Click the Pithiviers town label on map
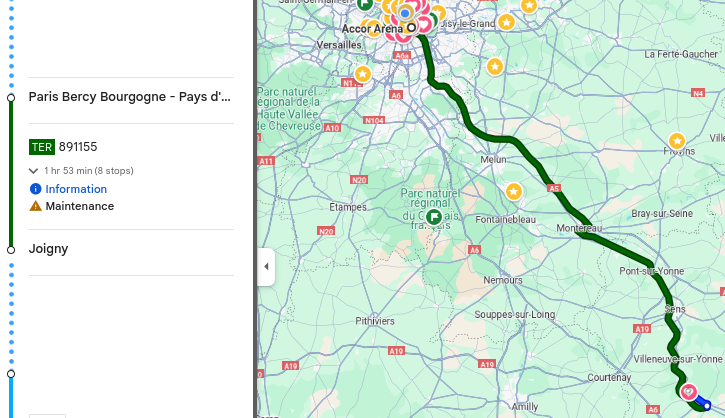This screenshot has width=725, height=418. tap(375, 321)
